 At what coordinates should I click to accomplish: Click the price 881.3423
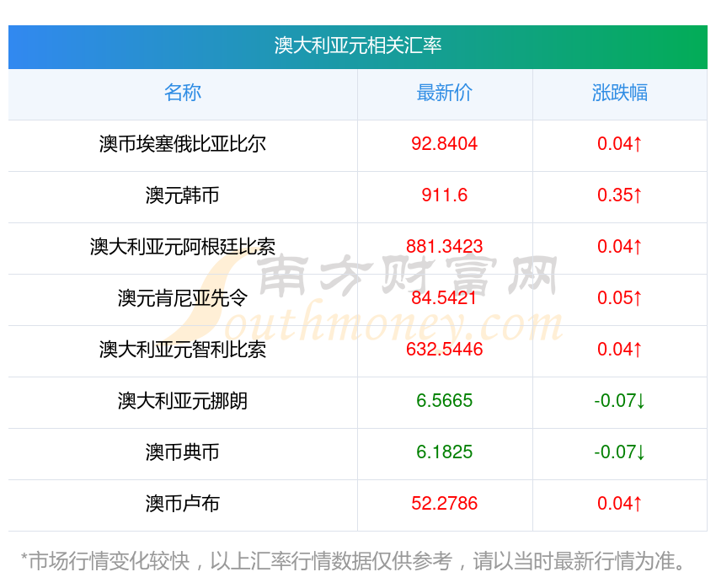tap(444, 247)
